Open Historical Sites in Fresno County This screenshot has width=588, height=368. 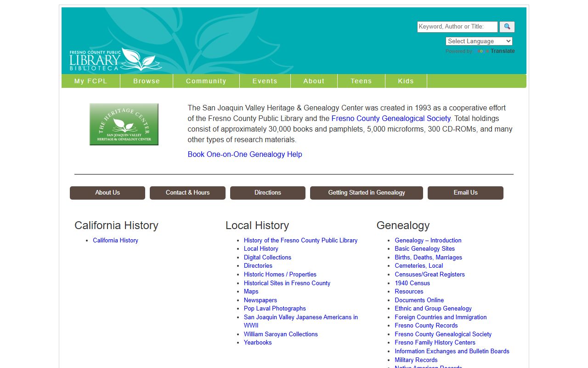pyautogui.click(x=287, y=283)
